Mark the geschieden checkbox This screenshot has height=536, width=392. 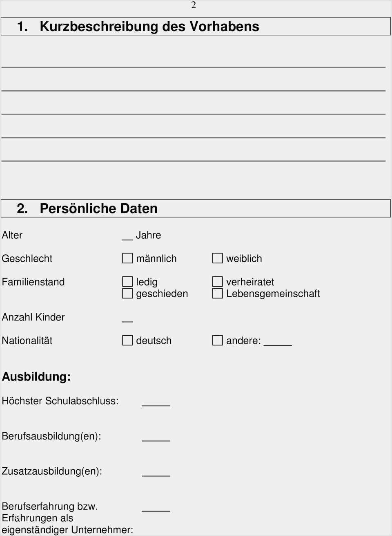127,294
